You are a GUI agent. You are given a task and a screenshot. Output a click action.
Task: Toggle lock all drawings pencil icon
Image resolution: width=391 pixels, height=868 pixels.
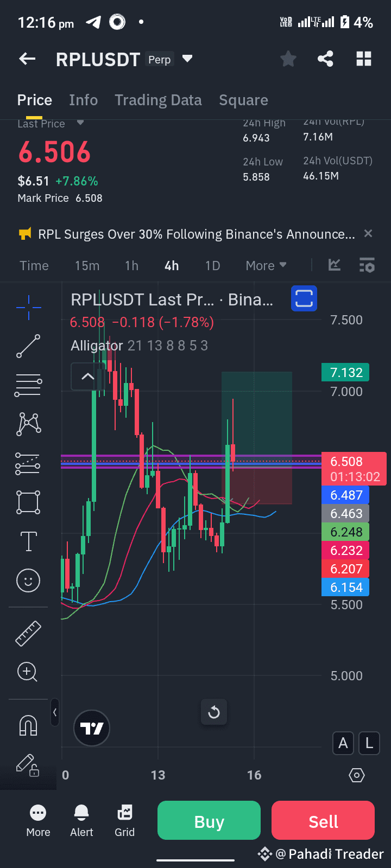click(27, 764)
